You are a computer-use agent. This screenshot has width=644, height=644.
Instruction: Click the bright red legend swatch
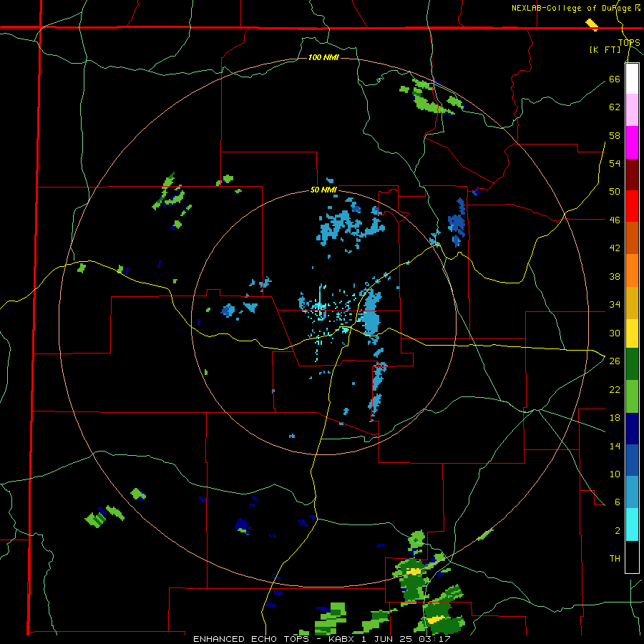632,206
